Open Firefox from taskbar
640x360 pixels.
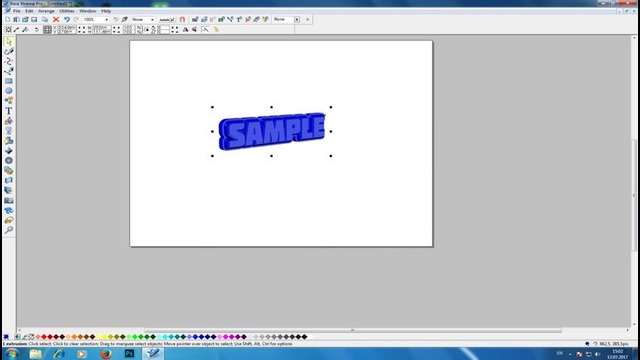tap(106, 353)
